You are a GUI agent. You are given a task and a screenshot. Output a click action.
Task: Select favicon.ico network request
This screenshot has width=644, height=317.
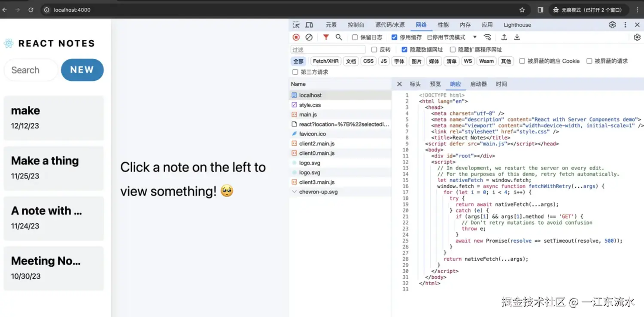pyautogui.click(x=340, y=134)
